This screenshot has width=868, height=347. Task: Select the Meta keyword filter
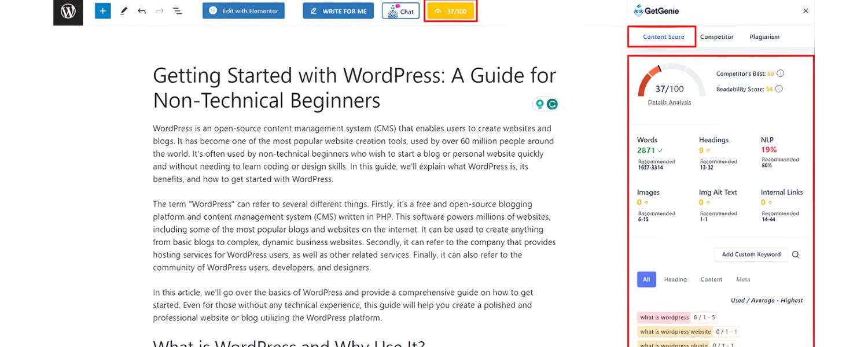tap(744, 279)
